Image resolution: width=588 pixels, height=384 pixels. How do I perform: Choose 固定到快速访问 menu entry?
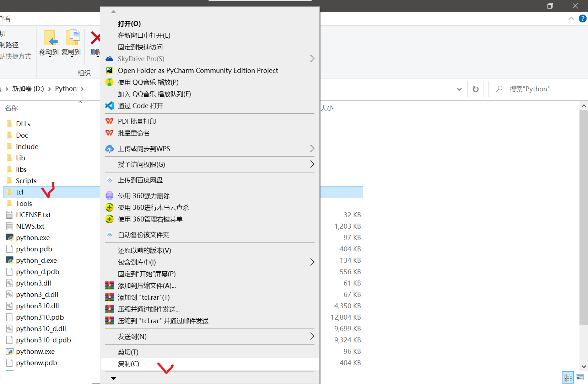click(140, 47)
